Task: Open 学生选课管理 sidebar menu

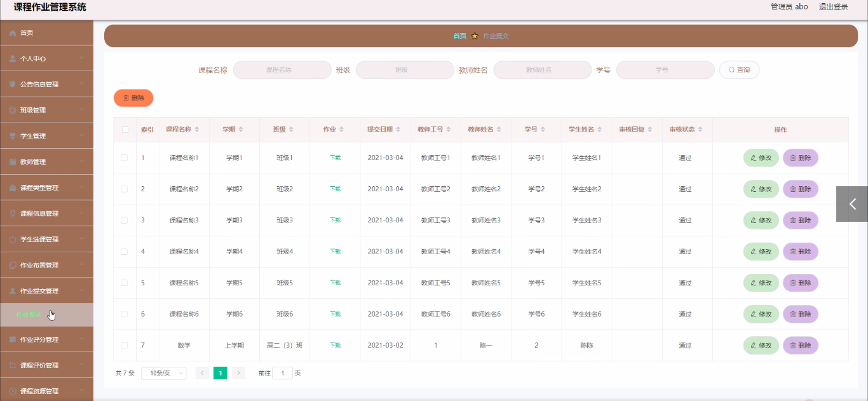Action: 46,240
